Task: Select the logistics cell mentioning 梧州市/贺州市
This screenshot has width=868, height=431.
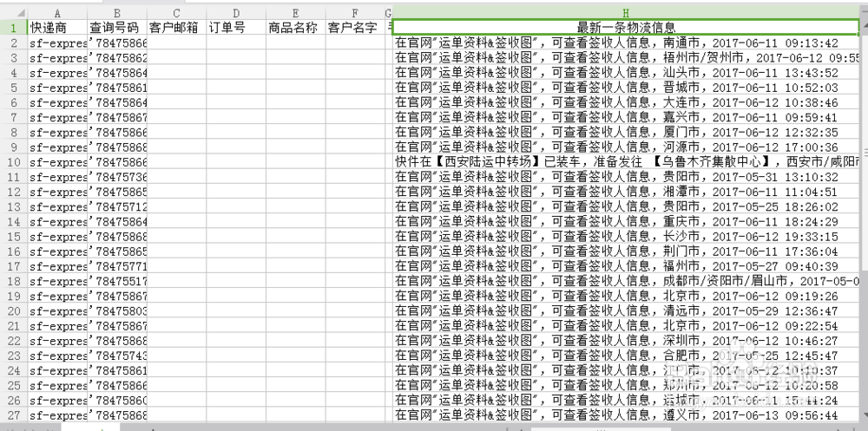Action: pyautogui.click(x=626, y=57)
